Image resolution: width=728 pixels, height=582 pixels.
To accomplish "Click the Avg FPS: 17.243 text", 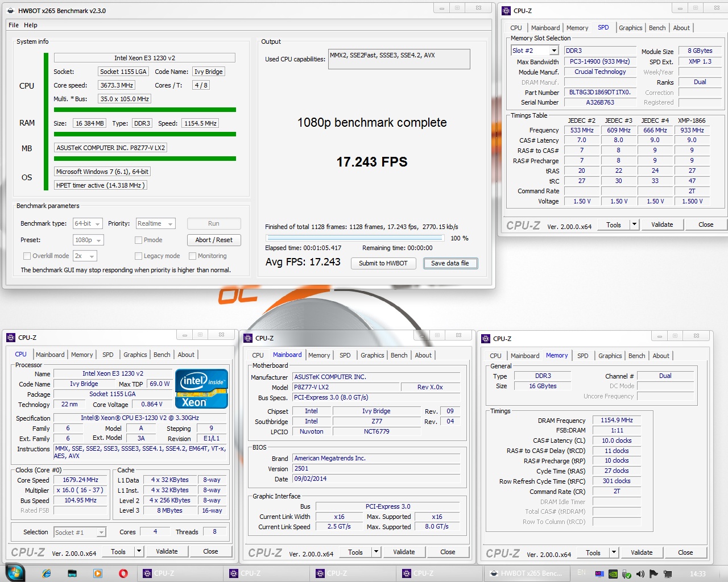I will click(x=303, y=262).
